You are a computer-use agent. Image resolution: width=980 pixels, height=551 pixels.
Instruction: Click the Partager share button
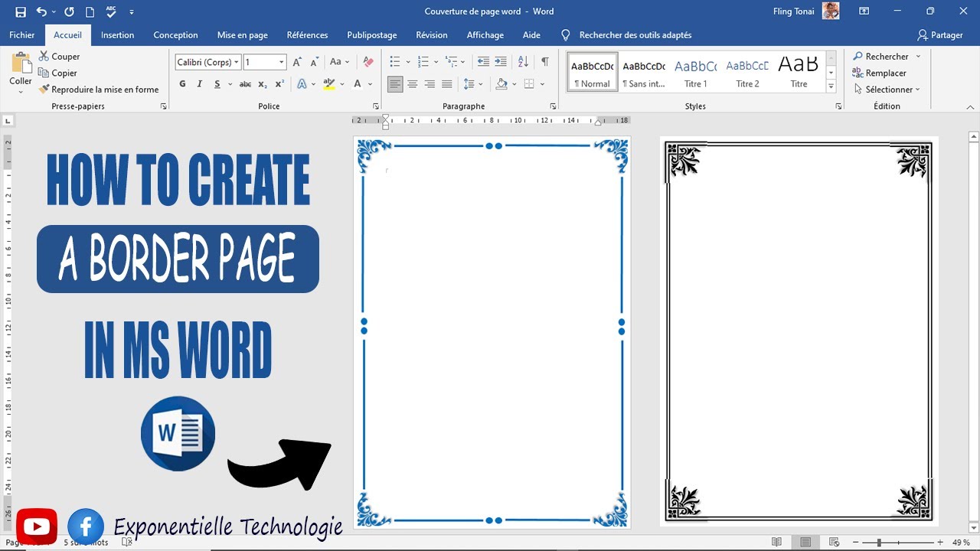coord(940,35)
